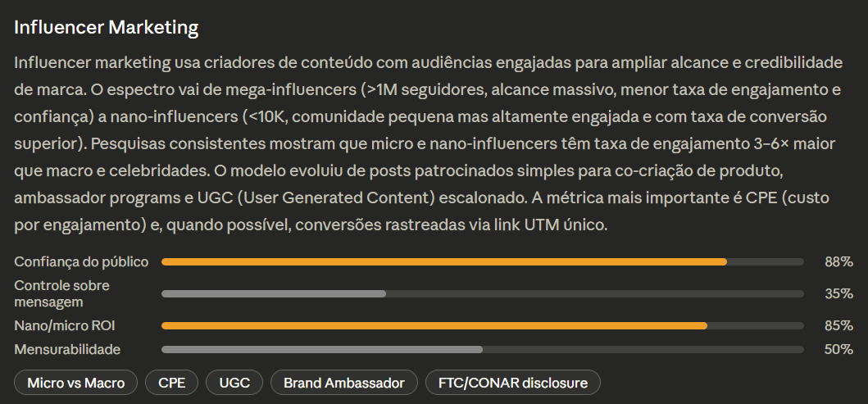Click the Influencer Marketing heading
Screen dimensions: 868x404
(107, 28)
